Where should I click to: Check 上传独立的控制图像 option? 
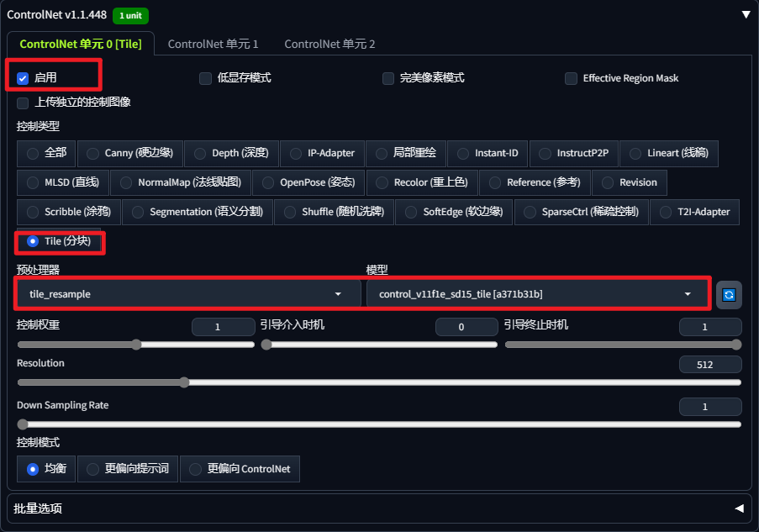(23, 103)
